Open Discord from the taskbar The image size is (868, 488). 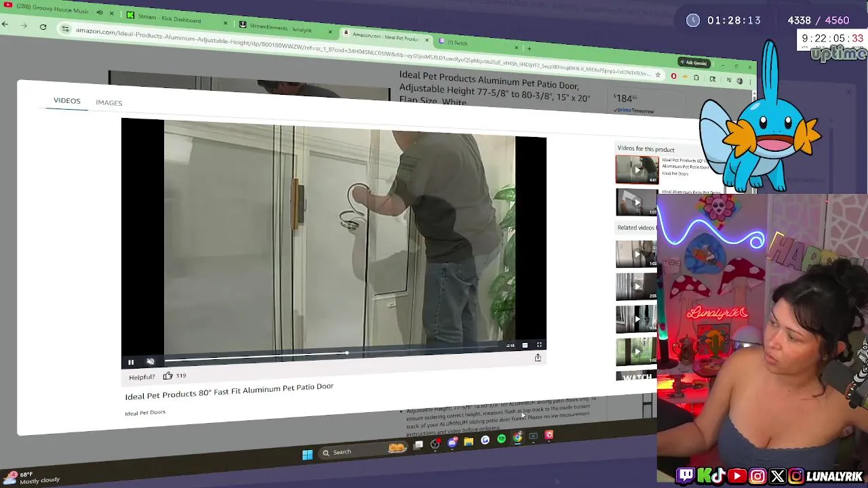pyautogui.click(x=452, y=443)
